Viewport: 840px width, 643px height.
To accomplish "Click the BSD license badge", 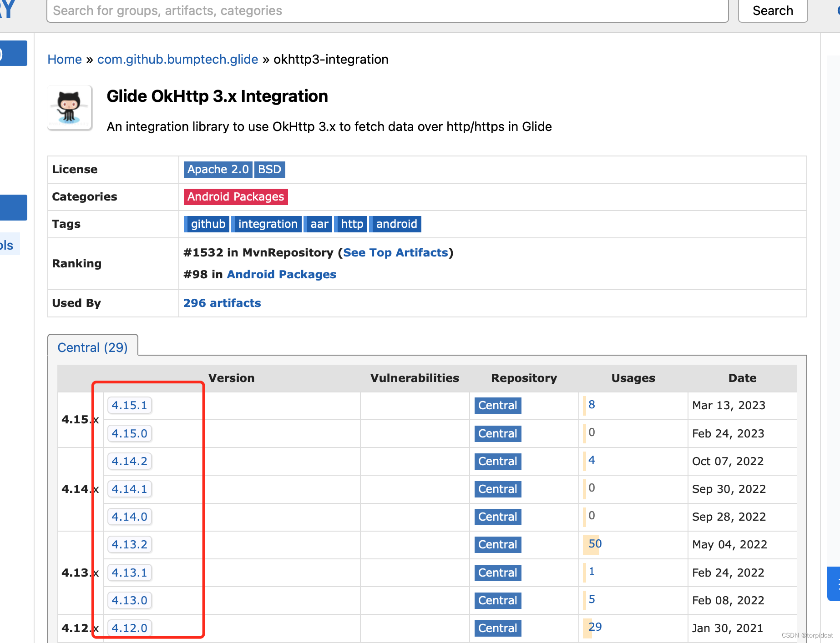I will (269, 169).
